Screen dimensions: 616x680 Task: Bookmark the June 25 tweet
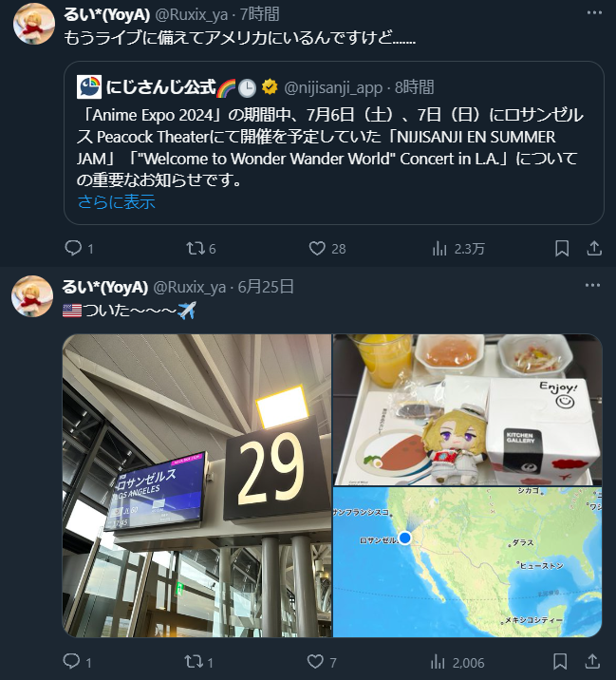point(560,662)
